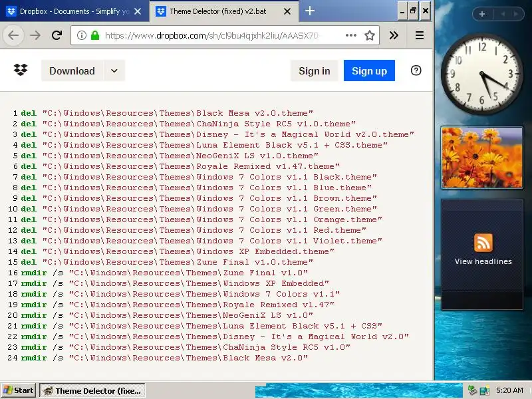Click line 18 rmdir Windows 7 Colors v1.1
The image size is (532, 399).
[180, 294]
